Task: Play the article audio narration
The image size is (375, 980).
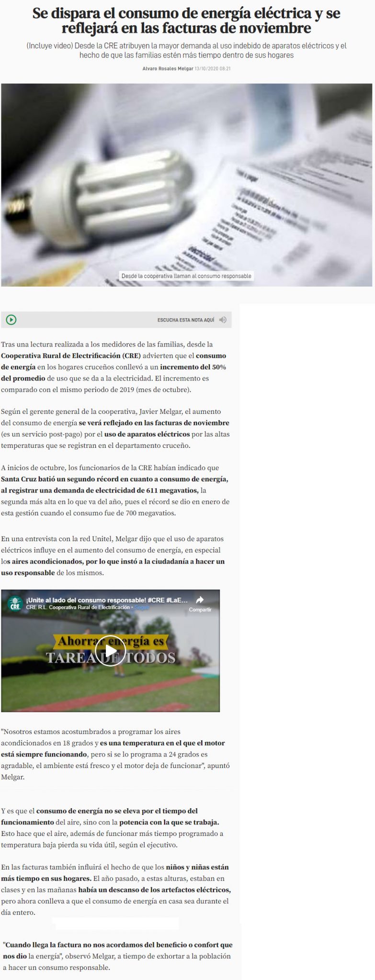Action: [x=11, y=320]
